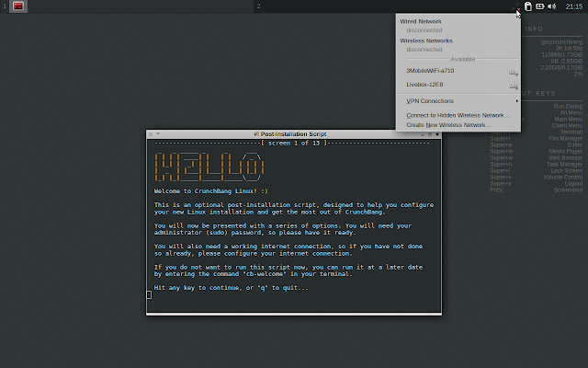Click 'File Manager' in the shortcut keys list

566,139
